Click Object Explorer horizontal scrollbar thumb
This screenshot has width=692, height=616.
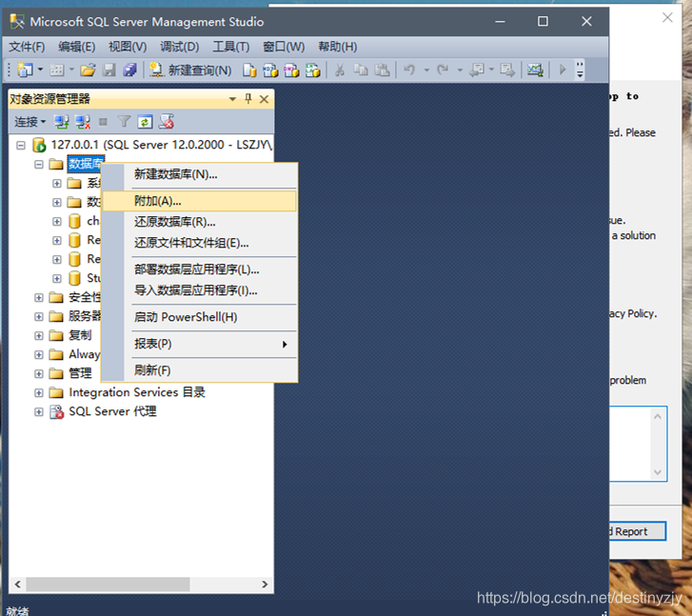pyautogui.click(x=109, y=585)
